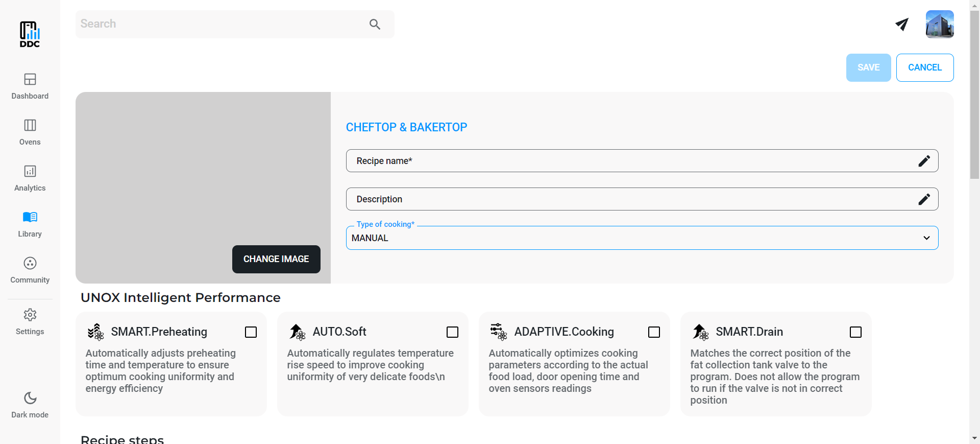Open the user profile avatar menu
This screenshot has width=980, height=444.
[939, 24]
